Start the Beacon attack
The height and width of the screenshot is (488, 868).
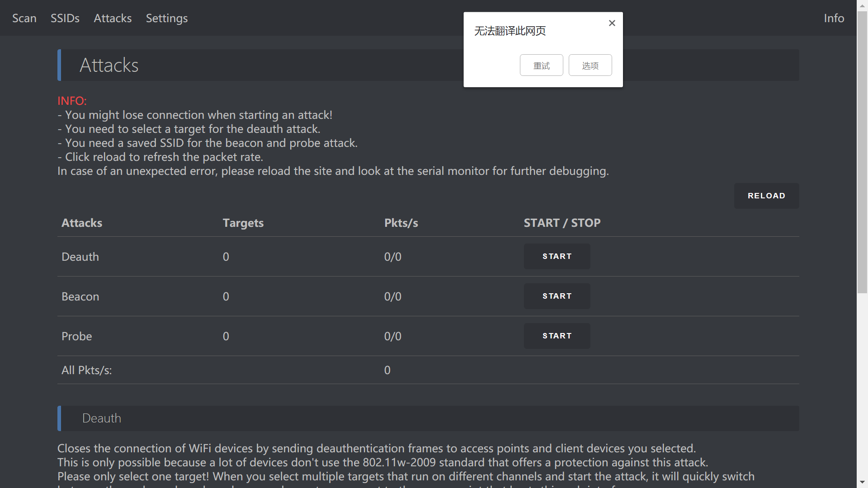pyautogui.click(x=557, y=296)
